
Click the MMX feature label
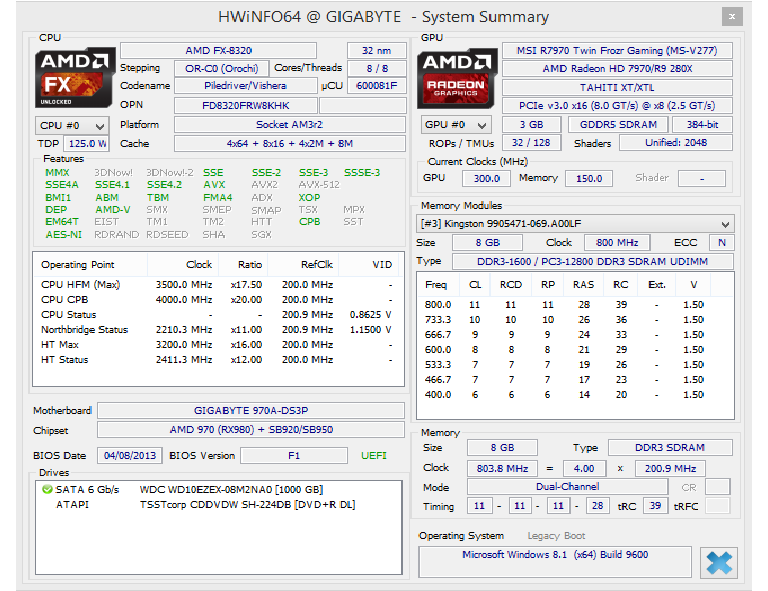point(57,172)
